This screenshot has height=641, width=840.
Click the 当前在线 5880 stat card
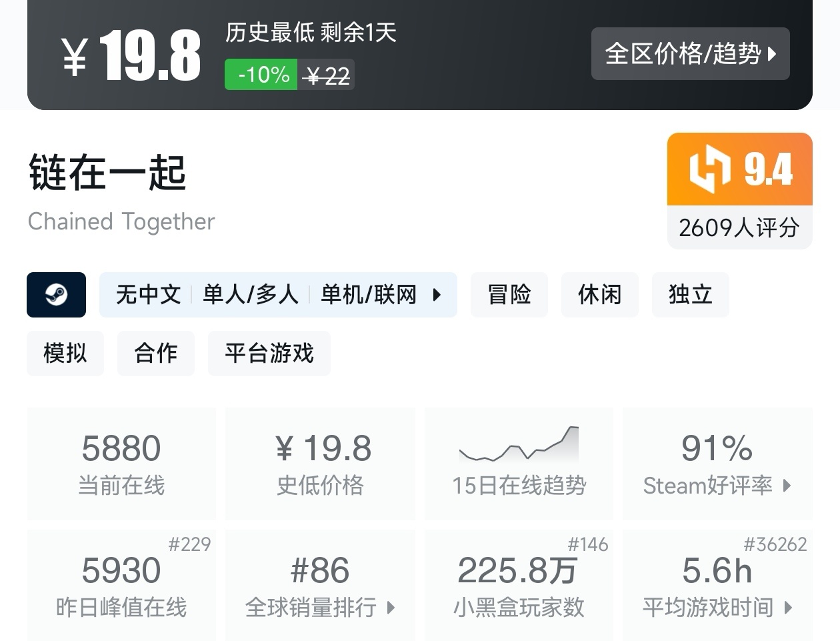[121, 464]
